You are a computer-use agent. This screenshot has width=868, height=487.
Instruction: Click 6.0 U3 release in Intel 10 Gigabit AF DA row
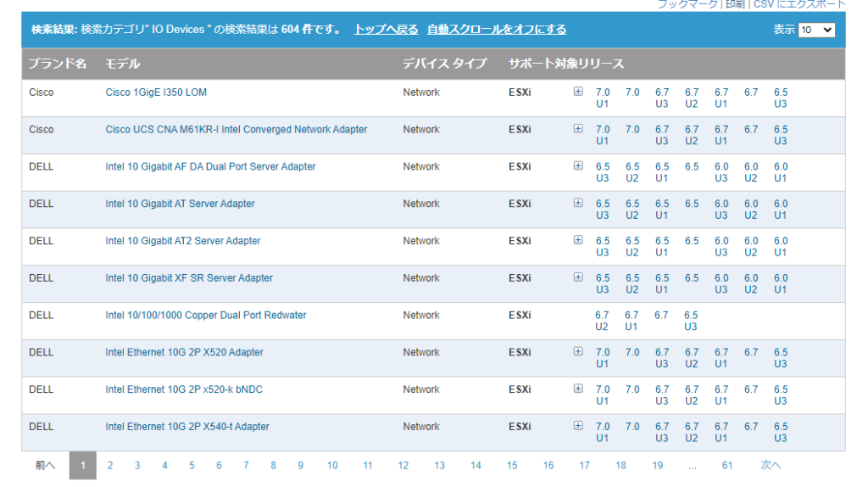pyautogui.click(x=721, y=172)
